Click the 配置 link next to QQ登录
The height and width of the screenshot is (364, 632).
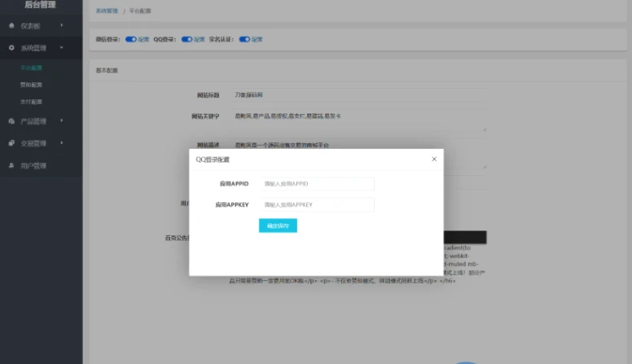point(200,39)
